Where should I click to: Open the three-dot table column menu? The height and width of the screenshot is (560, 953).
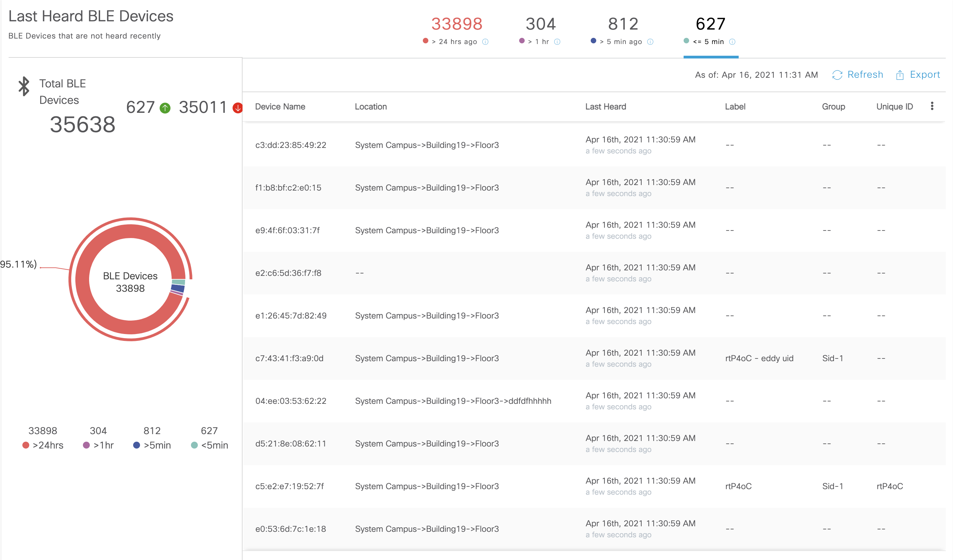tap(932, 106)
